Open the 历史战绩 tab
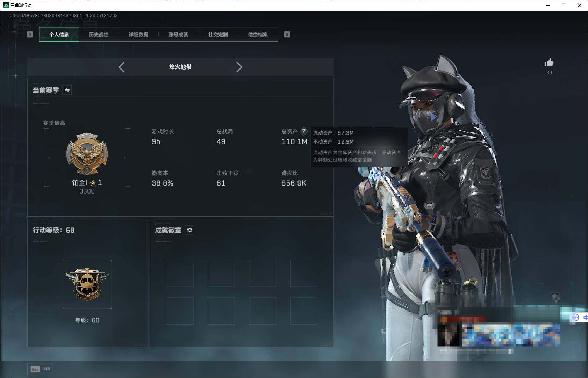Image resolution: width=588 pixels, height=378 pixels. (99, 35)
